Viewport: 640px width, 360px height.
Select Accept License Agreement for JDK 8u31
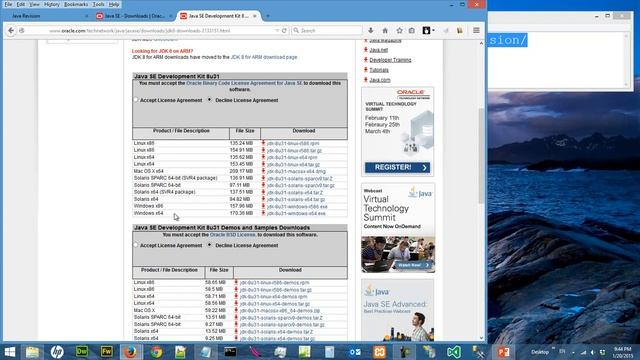[x=136, y=100]
